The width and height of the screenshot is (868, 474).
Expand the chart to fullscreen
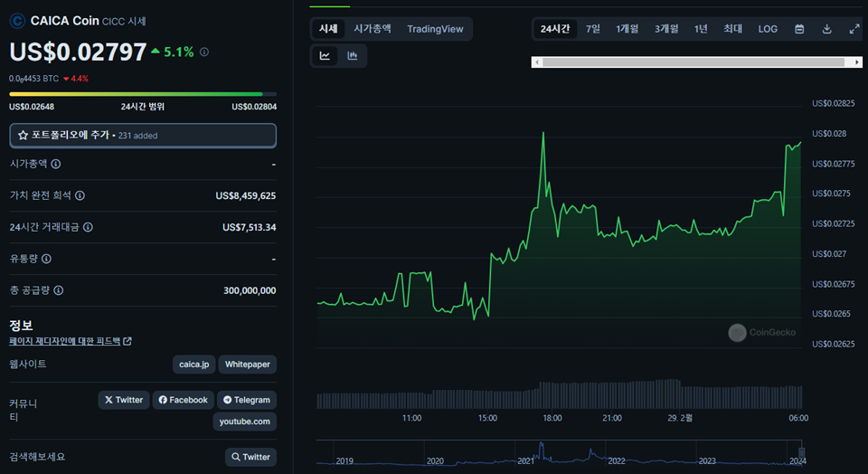coord(854,29)
